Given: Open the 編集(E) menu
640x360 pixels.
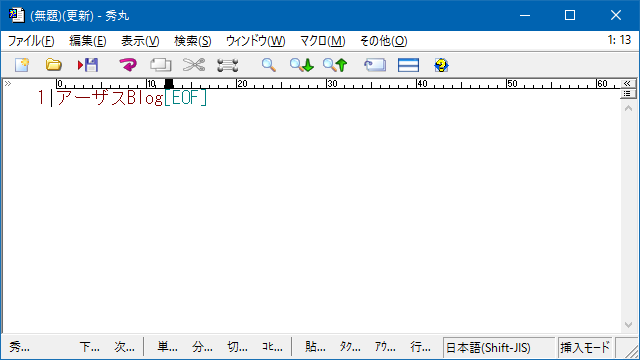Looking at the screenshot, I should tap(88, 41).
